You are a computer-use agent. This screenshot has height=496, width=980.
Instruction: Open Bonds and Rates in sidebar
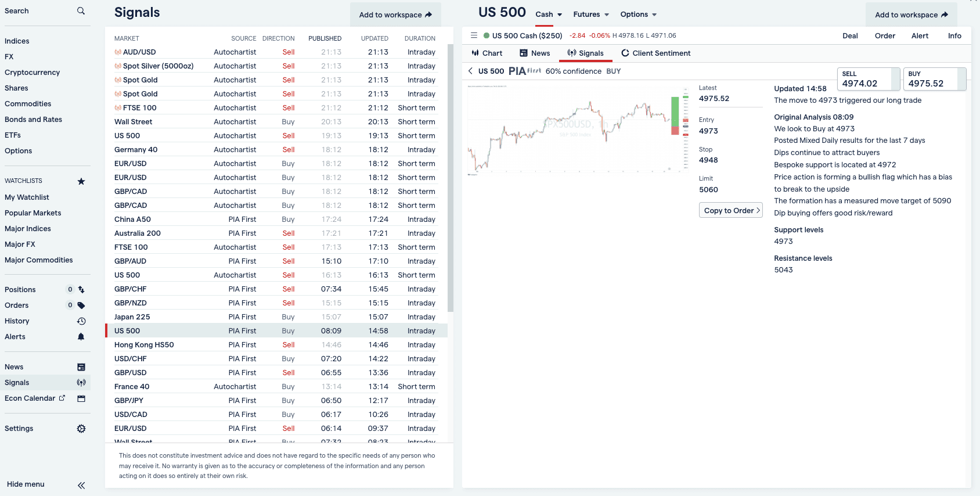33,120
